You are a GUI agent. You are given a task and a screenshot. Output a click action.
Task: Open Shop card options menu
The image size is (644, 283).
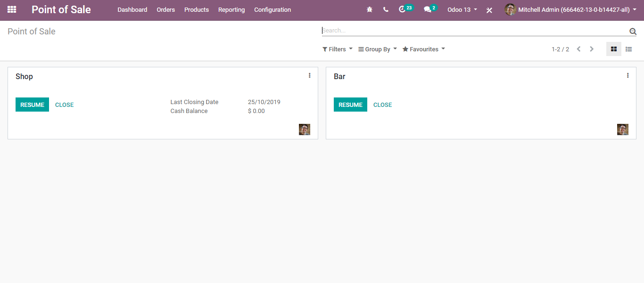click(310, 75)
